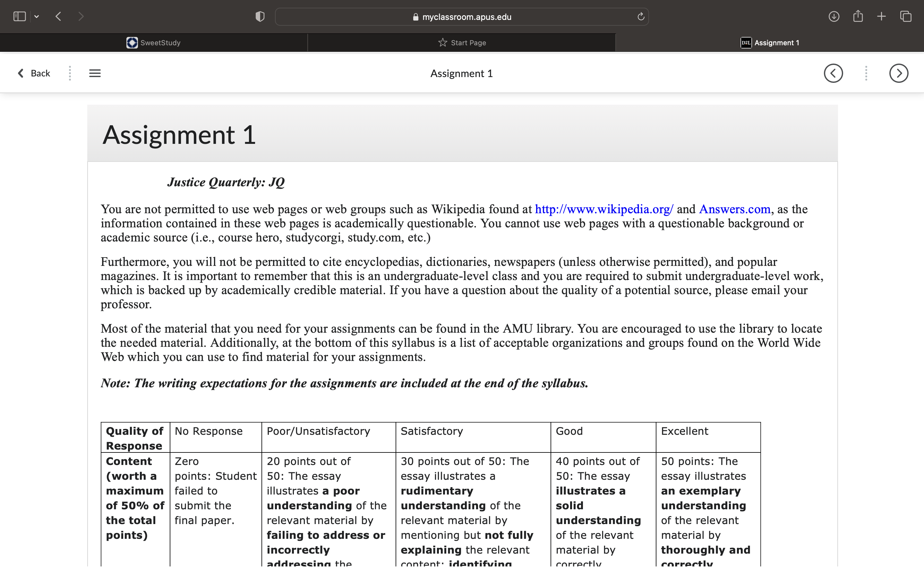
Task: Go back with Safari's back arrow
Action: pos(58,16)
